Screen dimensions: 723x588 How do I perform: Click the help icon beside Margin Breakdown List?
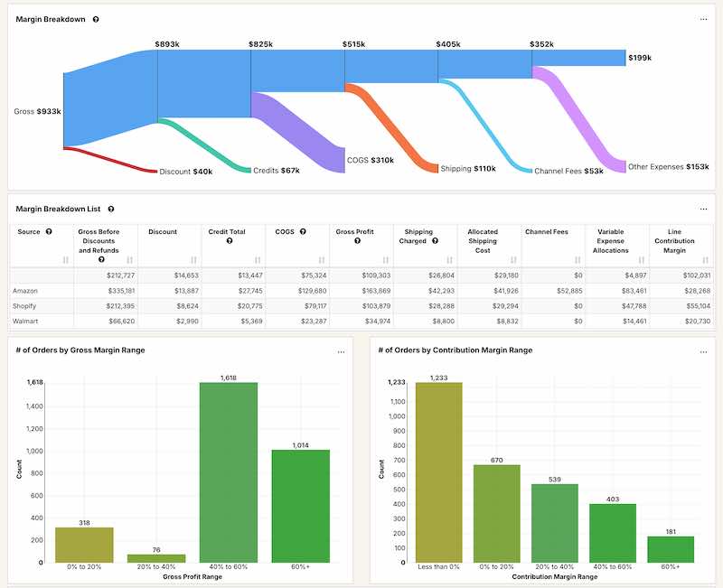(110, 209)
